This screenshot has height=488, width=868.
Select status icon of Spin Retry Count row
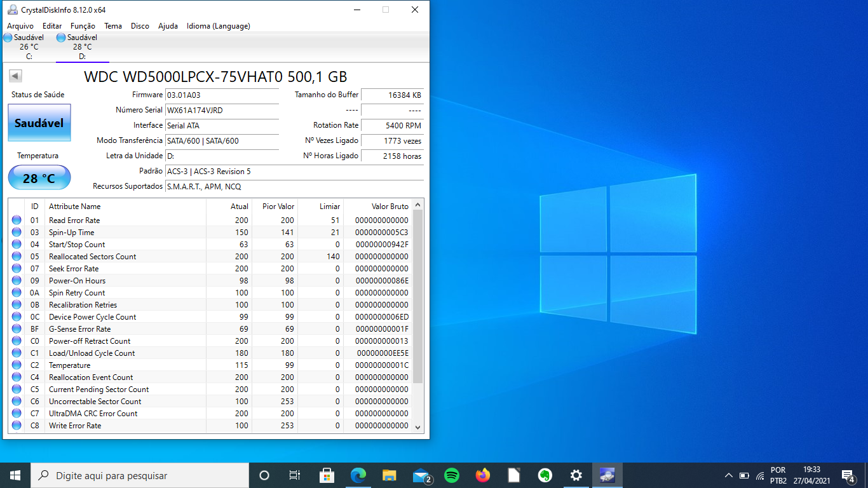(17, 292)
